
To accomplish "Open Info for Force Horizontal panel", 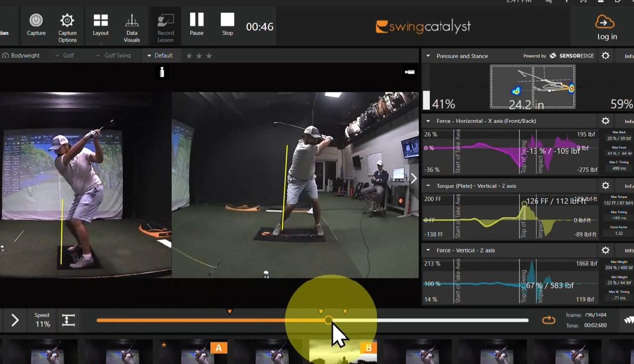I will 629,122.
